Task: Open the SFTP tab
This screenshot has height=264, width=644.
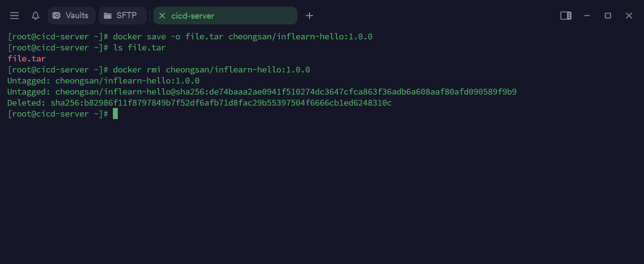Action: click(x=122, y=16)
